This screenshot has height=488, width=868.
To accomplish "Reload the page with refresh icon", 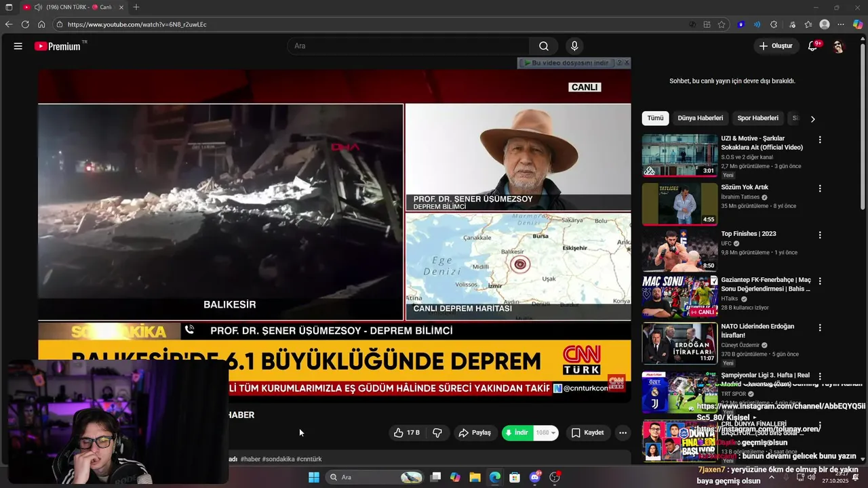I will tap(25, 24).
